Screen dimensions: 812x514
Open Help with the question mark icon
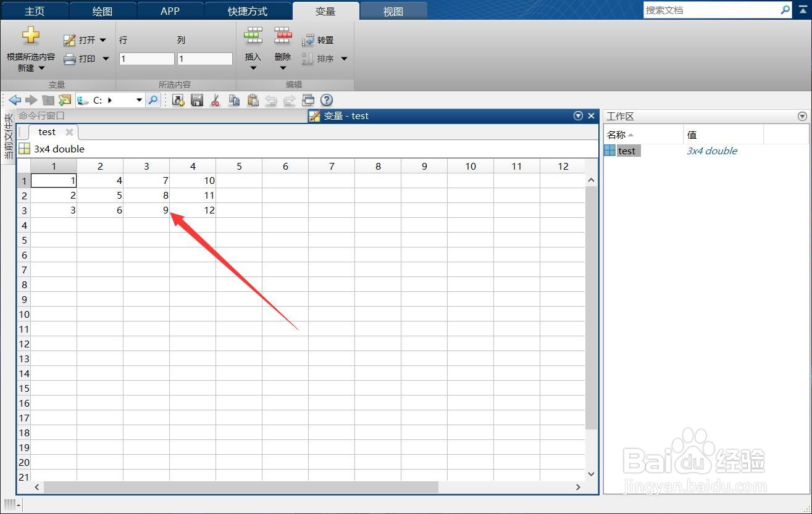click(x=327, y=100)
